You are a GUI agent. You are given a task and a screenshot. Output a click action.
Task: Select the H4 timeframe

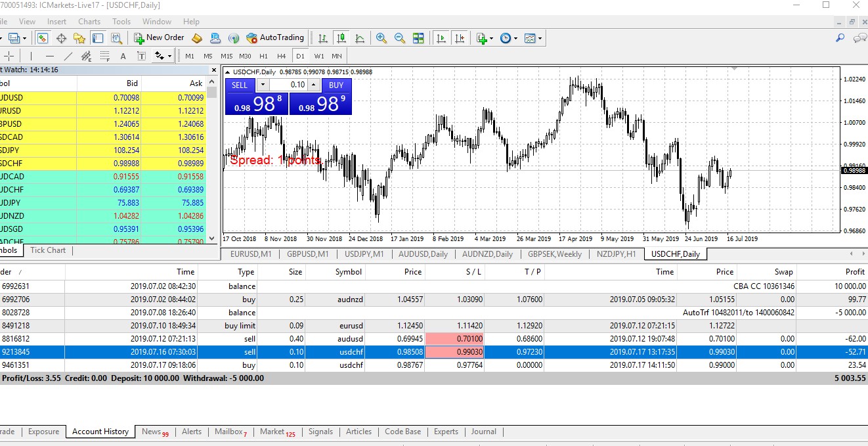[282, 56]
